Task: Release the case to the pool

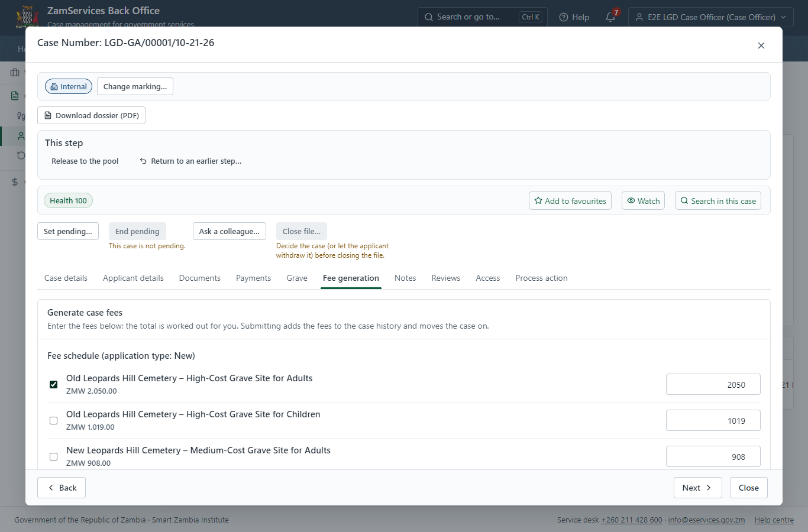Action: (85, 161)
